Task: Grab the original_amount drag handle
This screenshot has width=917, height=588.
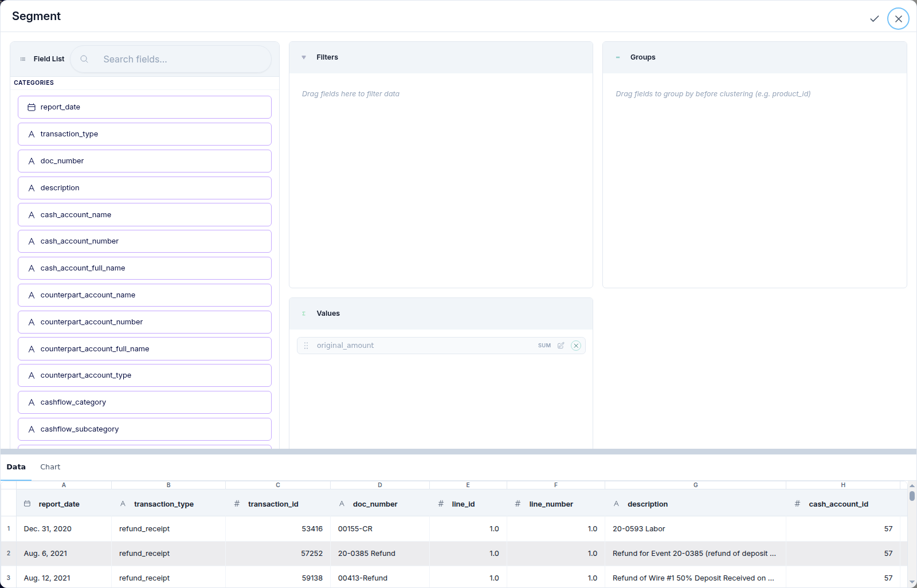Action: click(306, 346)
